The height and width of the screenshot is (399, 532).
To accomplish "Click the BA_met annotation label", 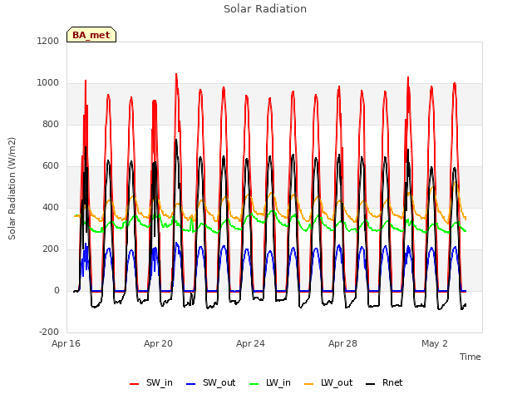I will pos(91,35).
